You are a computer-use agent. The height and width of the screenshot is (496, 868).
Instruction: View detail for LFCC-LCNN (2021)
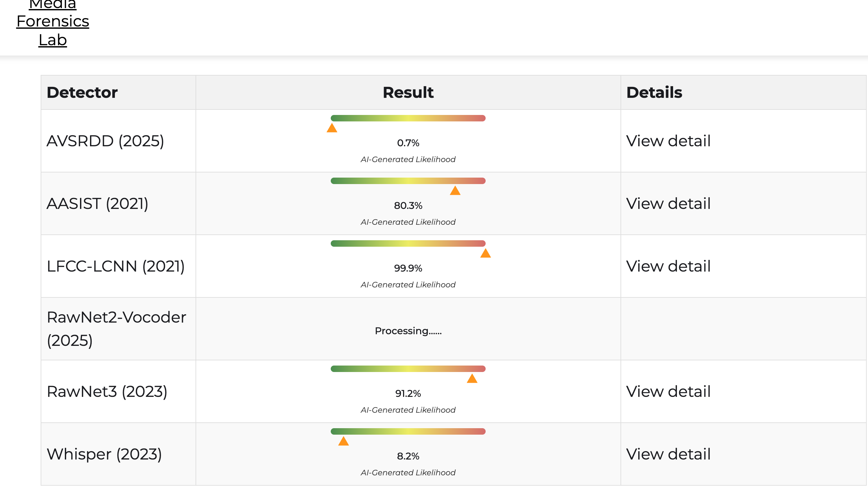668,266
